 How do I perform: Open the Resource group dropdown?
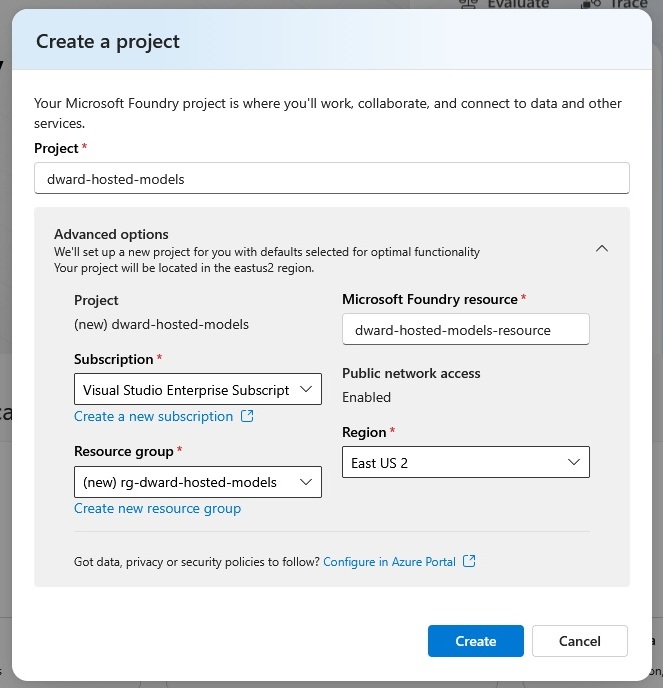tap(198, 482)
